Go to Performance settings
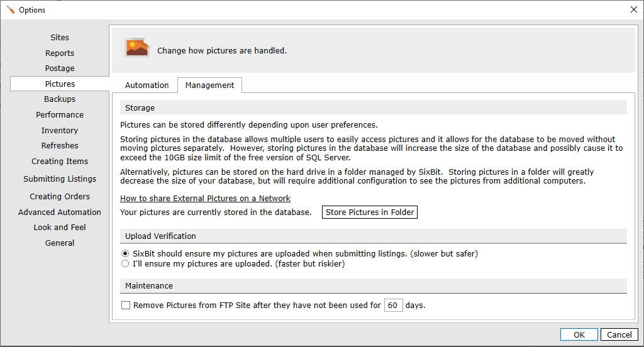 [60, 114]
